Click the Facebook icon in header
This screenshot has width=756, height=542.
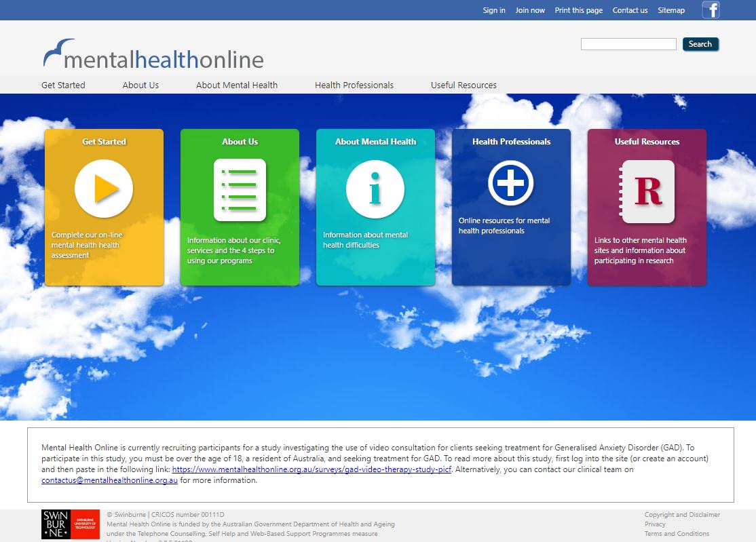pos(711,10)
